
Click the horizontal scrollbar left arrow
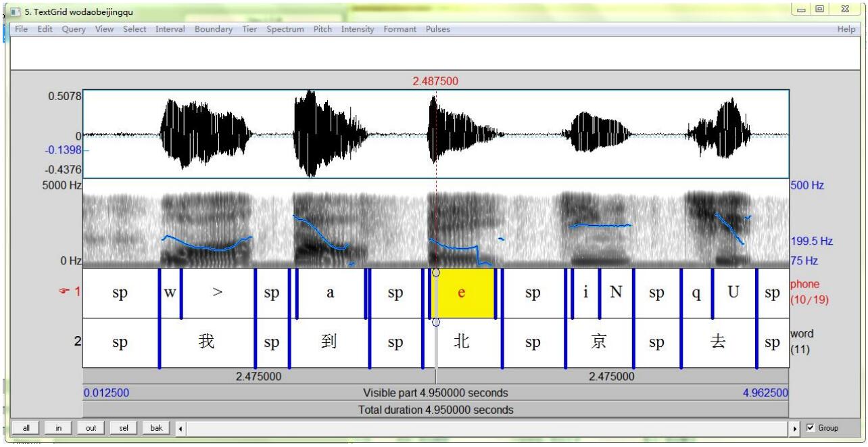tap(180, 428)
